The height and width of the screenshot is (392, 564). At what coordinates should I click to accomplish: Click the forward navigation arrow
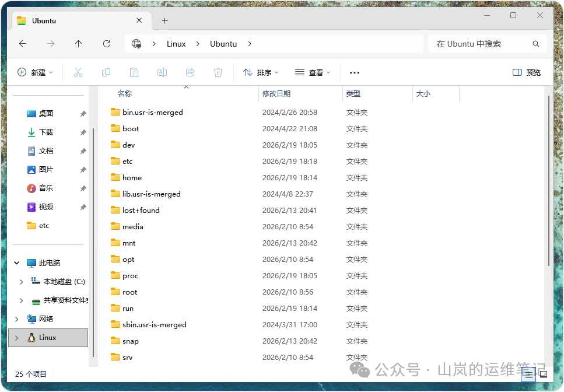(x=51, y=44)
